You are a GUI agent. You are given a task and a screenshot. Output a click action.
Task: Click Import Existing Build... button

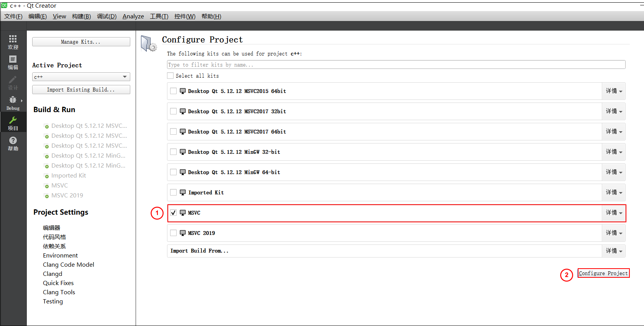[81, 90]
